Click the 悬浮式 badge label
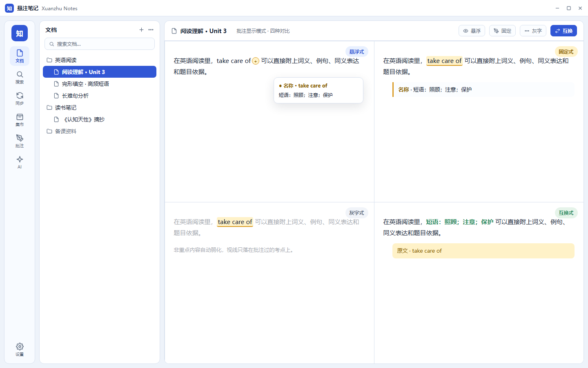Screen dimensions: 588x368 coord(356,52)
